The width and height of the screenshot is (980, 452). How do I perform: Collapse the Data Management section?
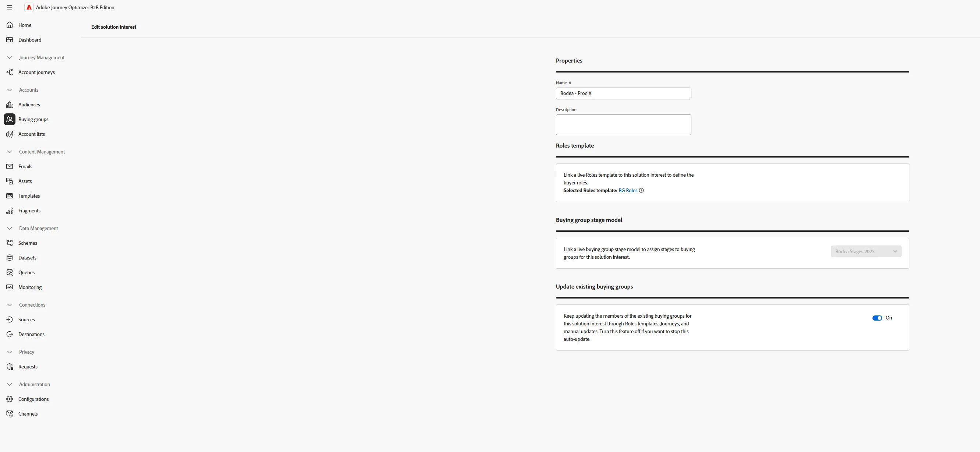(x=10, y=229)
